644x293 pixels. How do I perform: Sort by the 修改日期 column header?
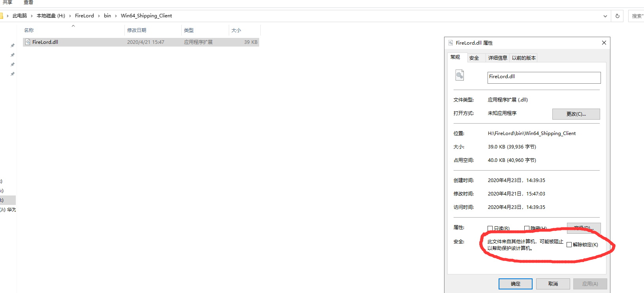[153, 30]
